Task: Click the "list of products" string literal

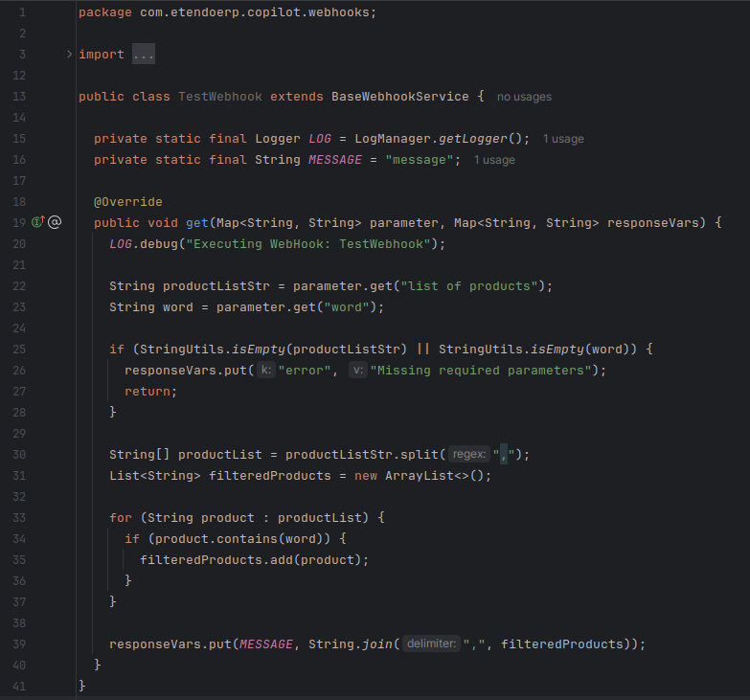Action: pyautogui.click(x=469, y=286)
